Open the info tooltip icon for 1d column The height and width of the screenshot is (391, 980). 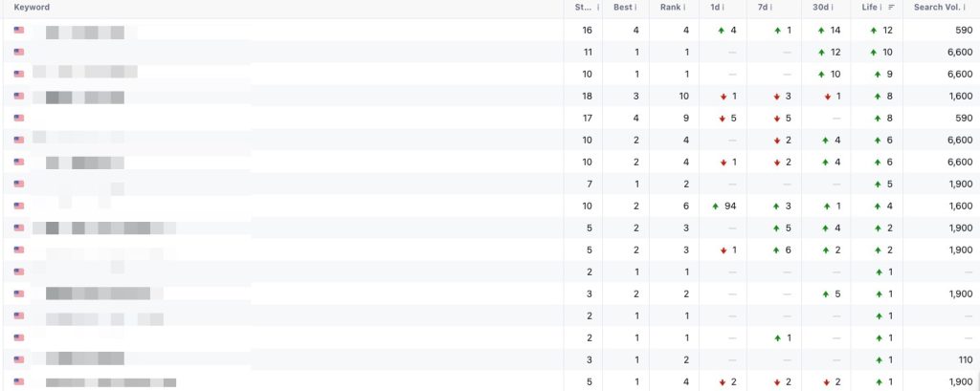tap(723, 8)
